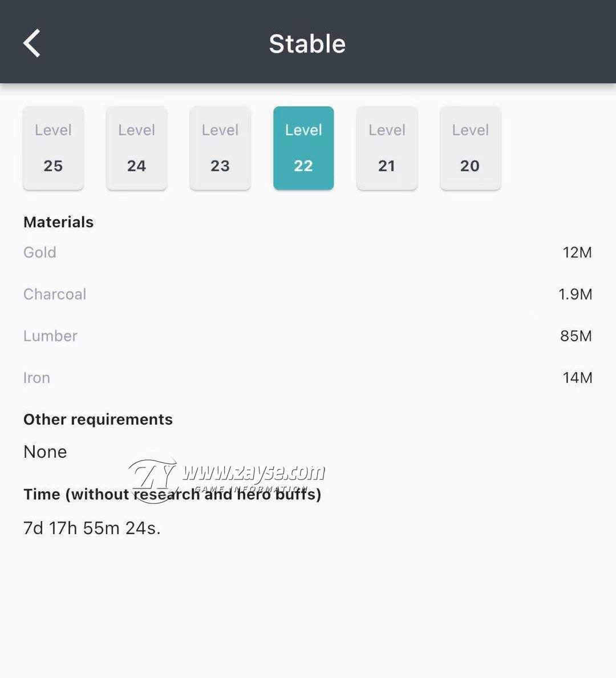
Task: Click the 1.9M charcoal amount
Action: pyautogui.click(x=576, y=294)
